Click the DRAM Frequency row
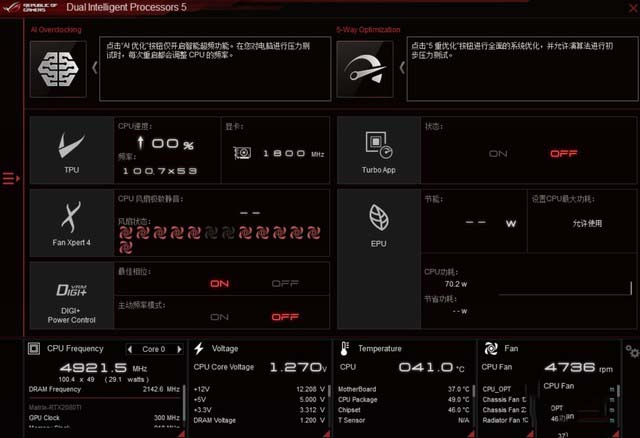The width and height of the screenshot is (640, 438). (x=104, y=389)
